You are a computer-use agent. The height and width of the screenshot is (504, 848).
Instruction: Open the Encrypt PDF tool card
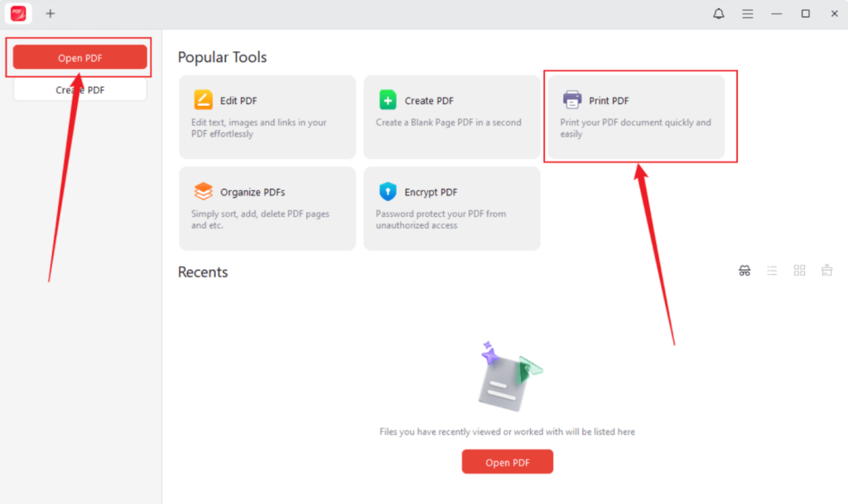pyautogui.click(x=451, y=208)
